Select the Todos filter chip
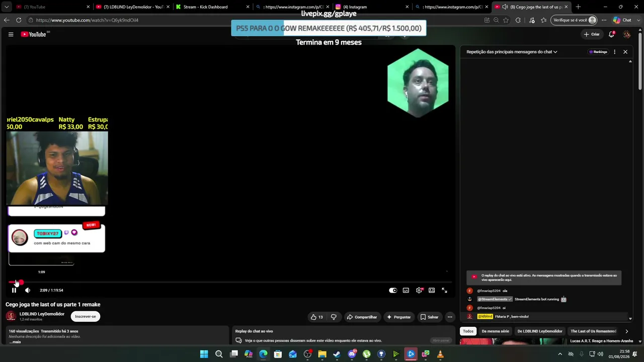This screenshot has width=644, height=362. coord(468,331)
